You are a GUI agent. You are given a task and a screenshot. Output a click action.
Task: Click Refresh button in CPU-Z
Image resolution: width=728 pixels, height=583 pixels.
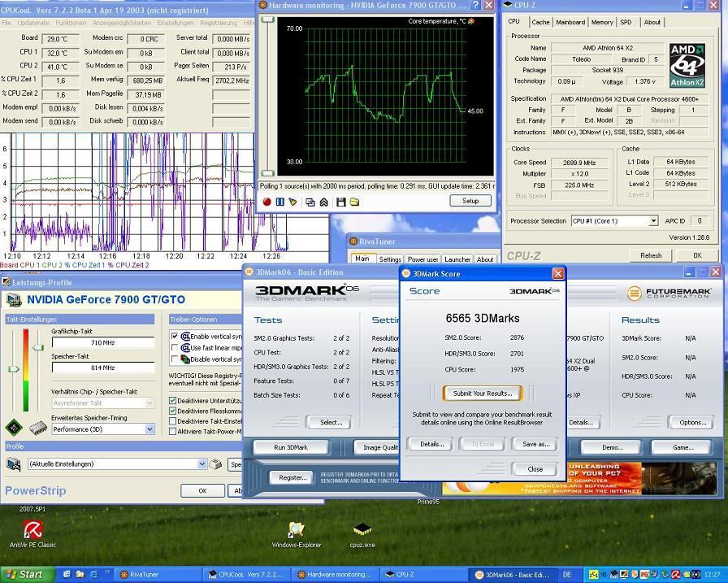pyautogui.click(x=651, y=255)
